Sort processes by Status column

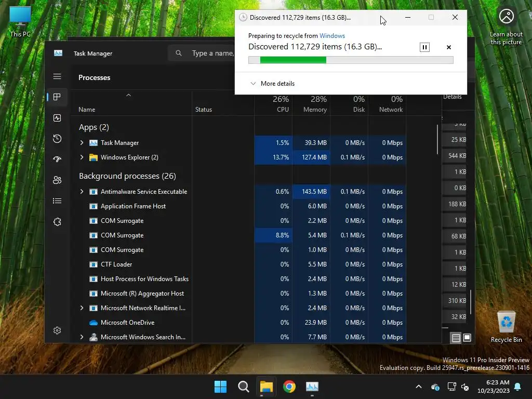[204, 110]
